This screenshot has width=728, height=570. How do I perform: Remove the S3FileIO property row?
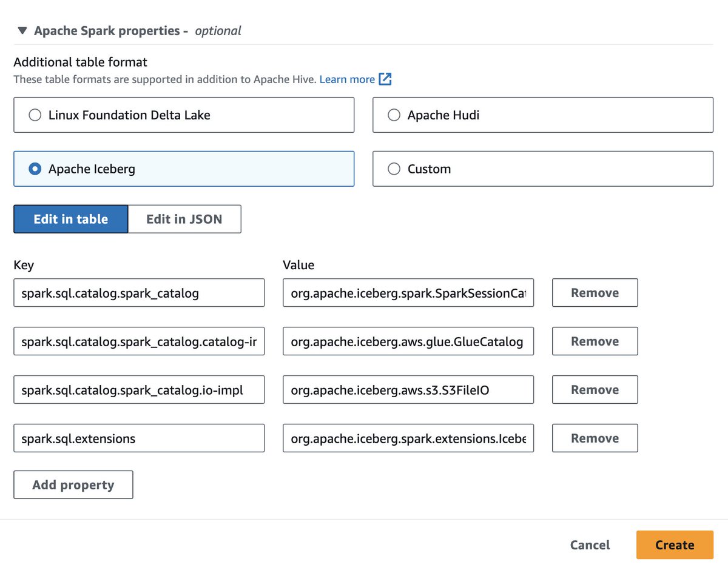(595, 390)
